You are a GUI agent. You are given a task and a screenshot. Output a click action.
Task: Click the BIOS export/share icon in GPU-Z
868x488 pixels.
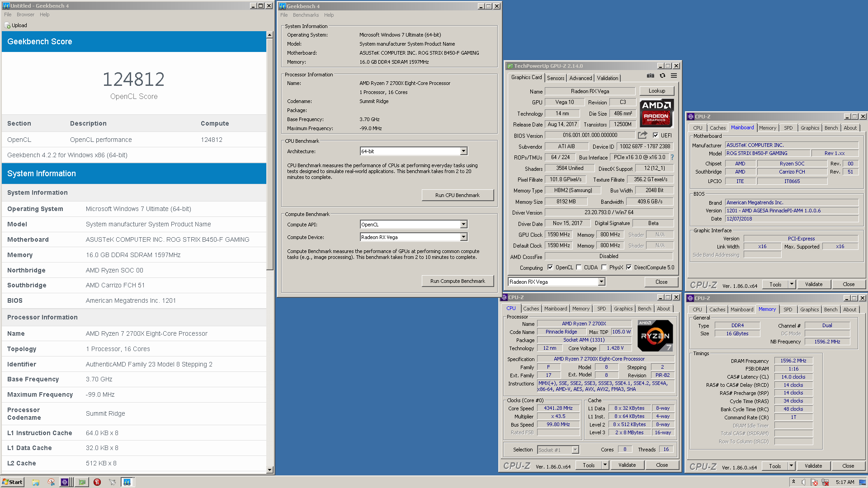click(x=642, y=135)
